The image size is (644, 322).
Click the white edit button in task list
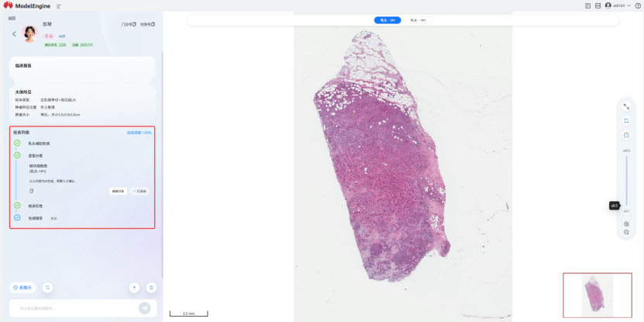tap(118, 191)
